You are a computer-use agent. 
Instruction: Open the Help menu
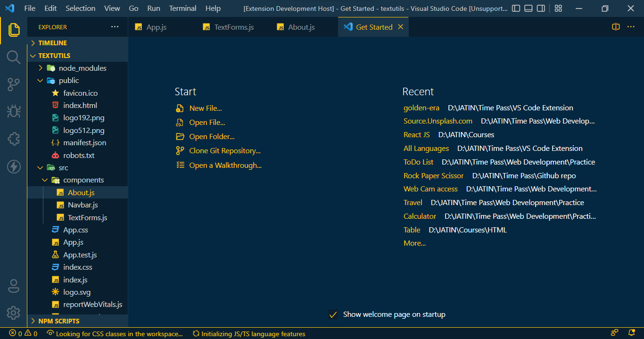(x=213, y=8)
